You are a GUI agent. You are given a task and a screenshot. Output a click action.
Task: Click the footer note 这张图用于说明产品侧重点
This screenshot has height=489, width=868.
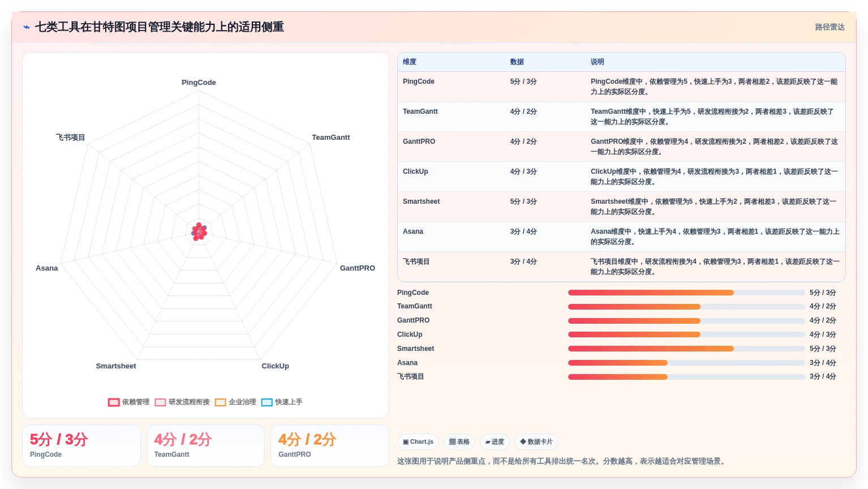[x=561, y=461]
